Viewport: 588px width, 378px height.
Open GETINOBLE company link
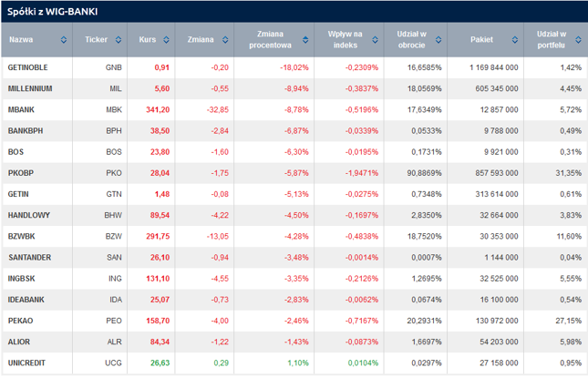[x=26, y=68]
